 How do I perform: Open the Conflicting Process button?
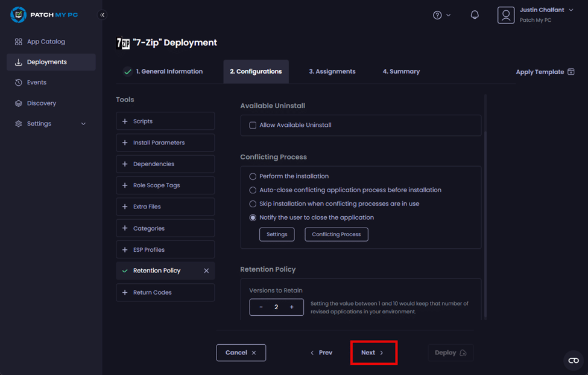pos(336,234)
